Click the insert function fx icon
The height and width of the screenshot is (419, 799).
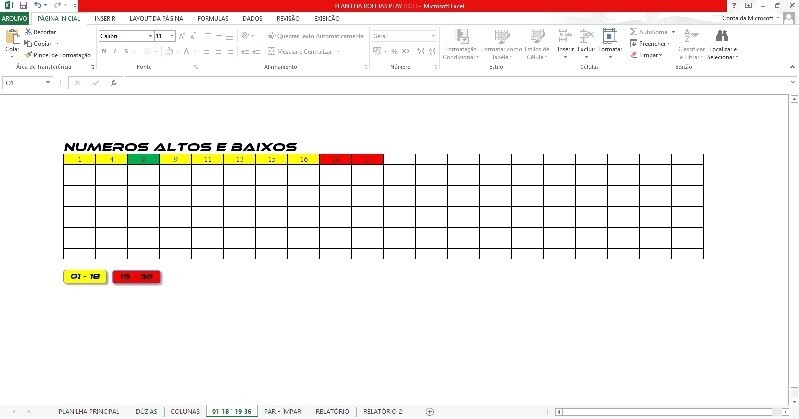pyautogui.click(x=115, y=84)
